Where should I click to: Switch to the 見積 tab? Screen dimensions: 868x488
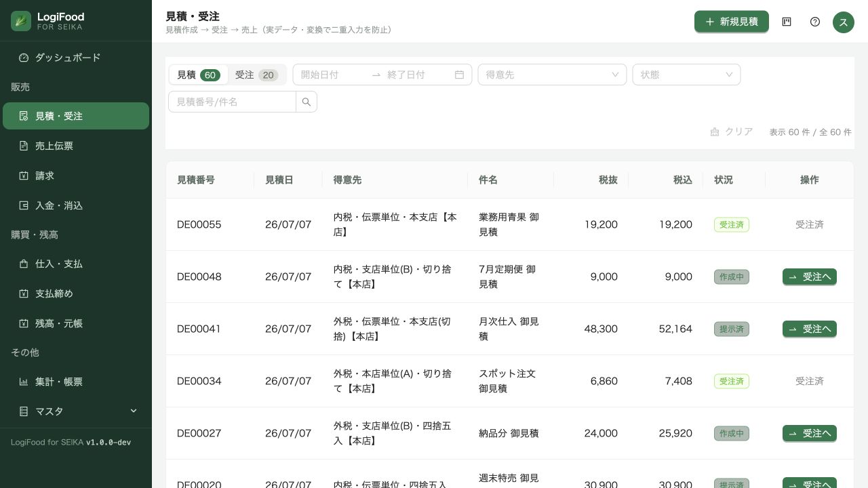(198, 75)
